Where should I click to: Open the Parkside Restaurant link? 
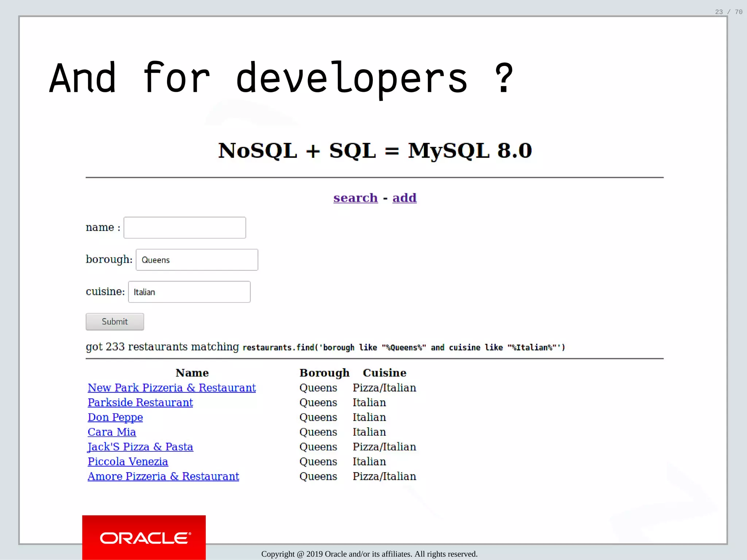[140, 402]
